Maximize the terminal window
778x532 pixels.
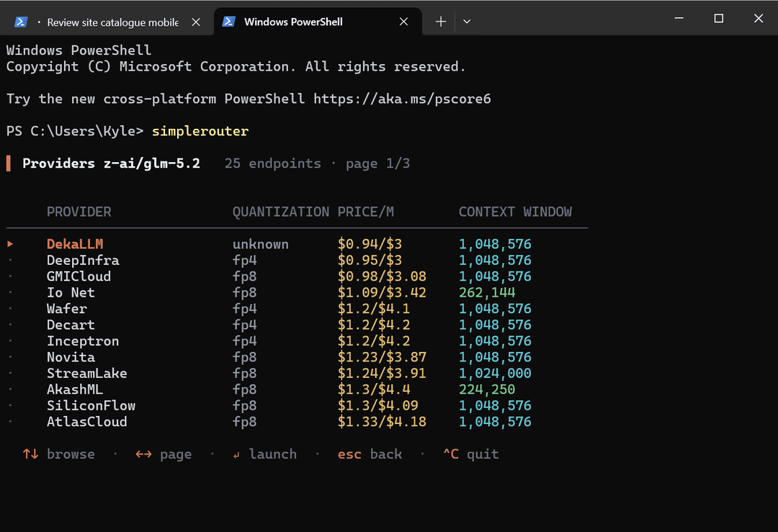pos(718,18)
